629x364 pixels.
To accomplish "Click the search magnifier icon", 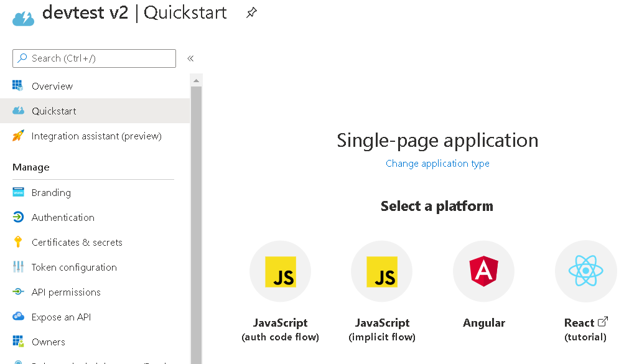I will pos(22,58).
